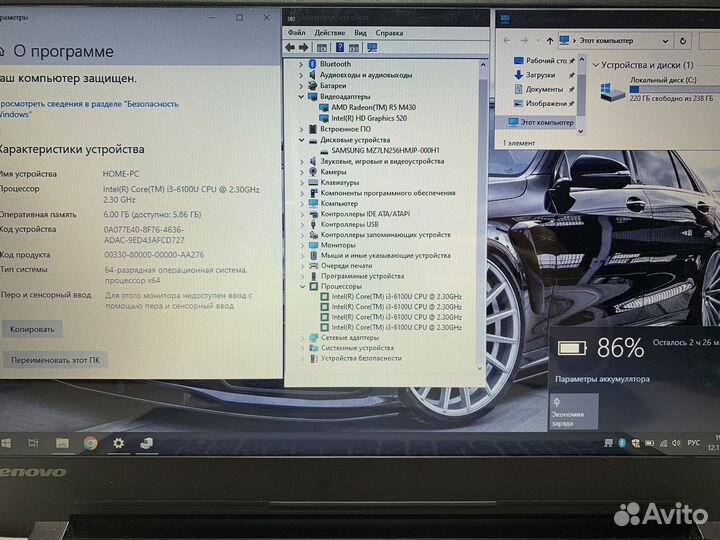The width and height of the screenshot is (720, 540).
Task: Open Chrome from the taskbar
Action: [90, 443]
